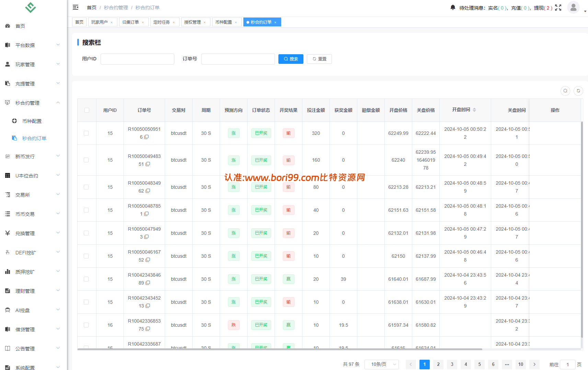This screenshot has width=588, height=370.
Task: Expand the 新币发行 sidebar menu
Action: pyautogui.click(x=33, y=156)
